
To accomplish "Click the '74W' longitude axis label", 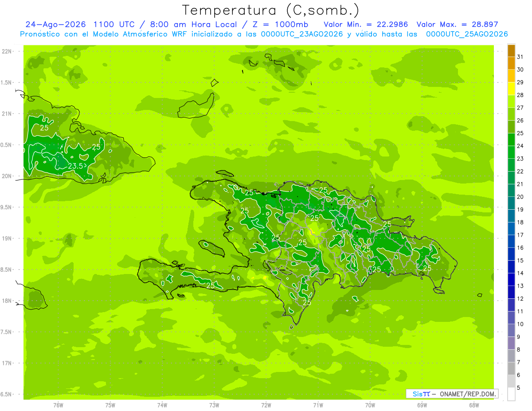I will point(162,405).
